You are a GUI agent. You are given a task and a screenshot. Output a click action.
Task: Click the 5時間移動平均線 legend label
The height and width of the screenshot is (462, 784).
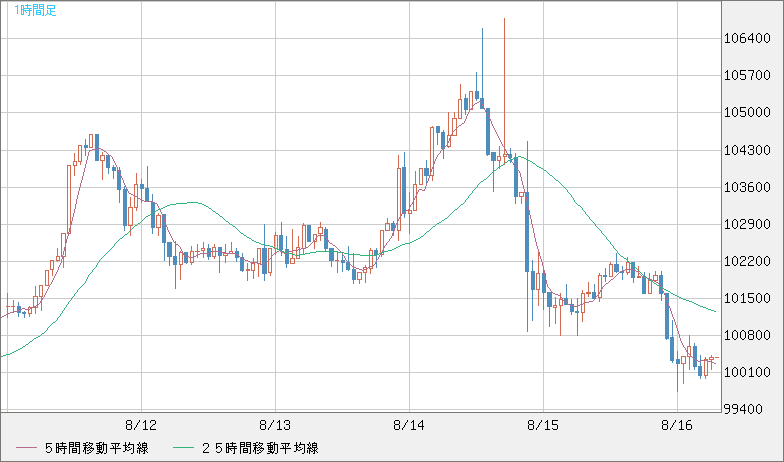pos(96,448)
